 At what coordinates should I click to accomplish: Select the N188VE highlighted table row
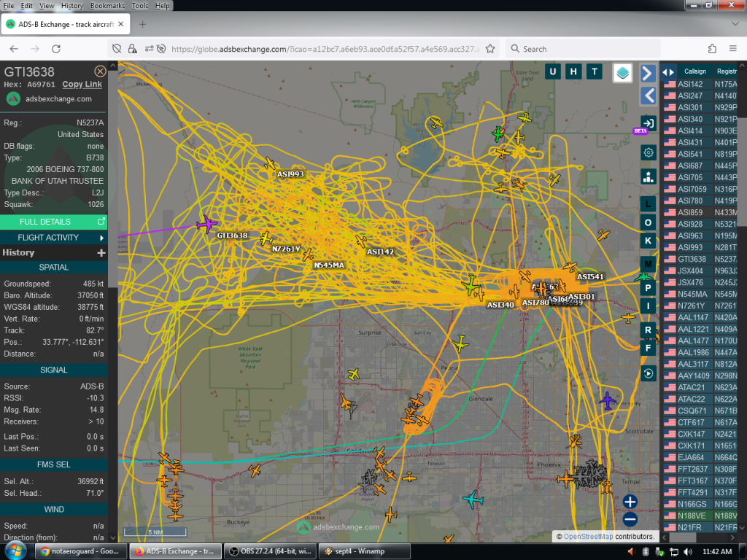pyautogui.click(x=700, y=516)
